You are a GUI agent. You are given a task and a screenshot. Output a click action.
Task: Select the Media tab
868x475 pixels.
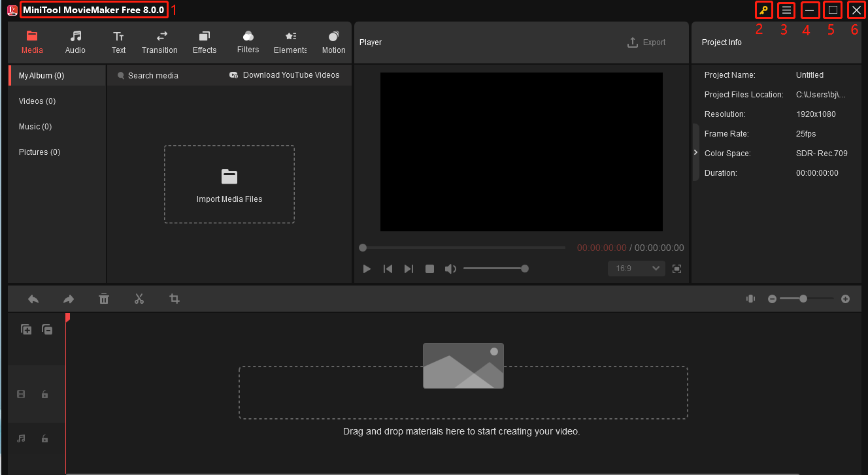32,42
